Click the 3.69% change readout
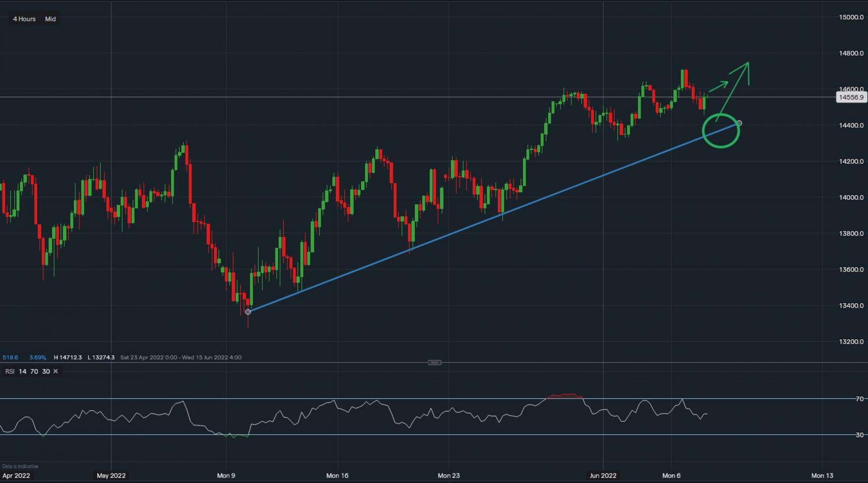Image resolution: width=868 pixels, height=483 pixels. pyautogui.click(x=38, y=358)
